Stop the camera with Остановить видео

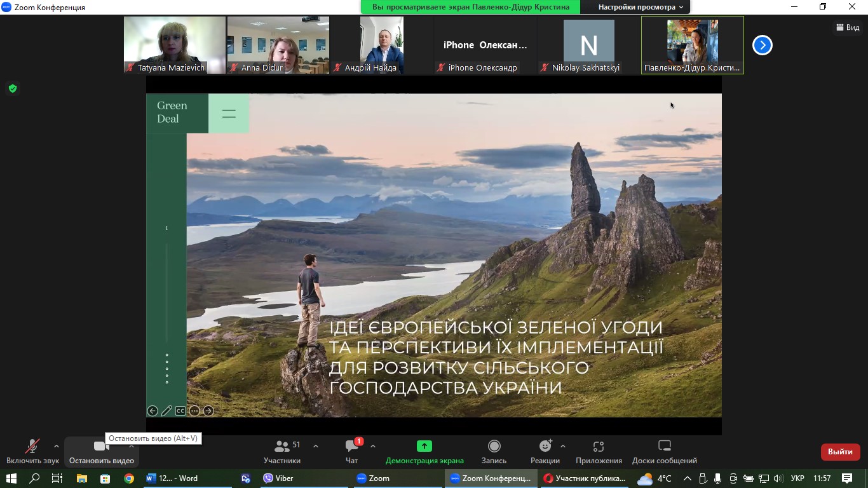pyautogui.click(x=101, y=452)
